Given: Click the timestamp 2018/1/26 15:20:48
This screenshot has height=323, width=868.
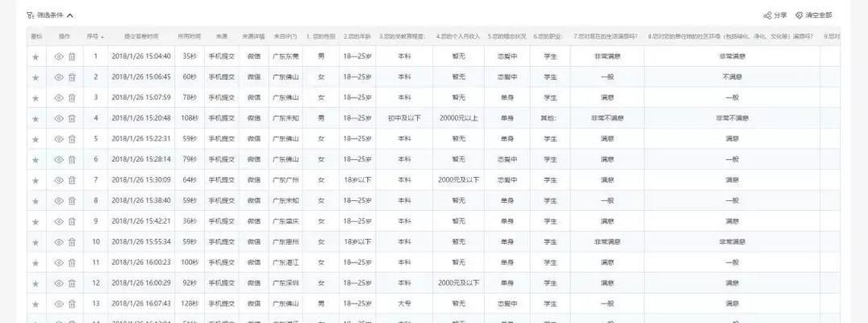Looking at the screenshot, I should (141, 118).
